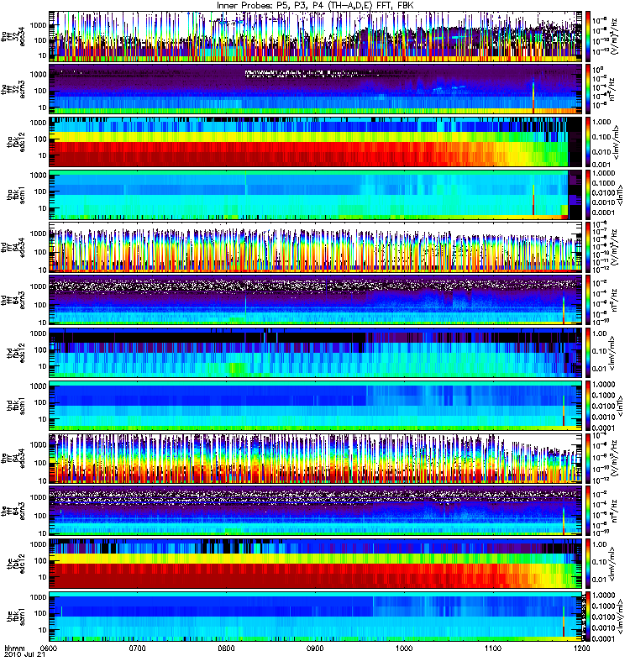The width and height of the screenshot is (630, 672).
Task: Click the 'the fff 64 scm3' y-axis label
Action: (13, 511)
